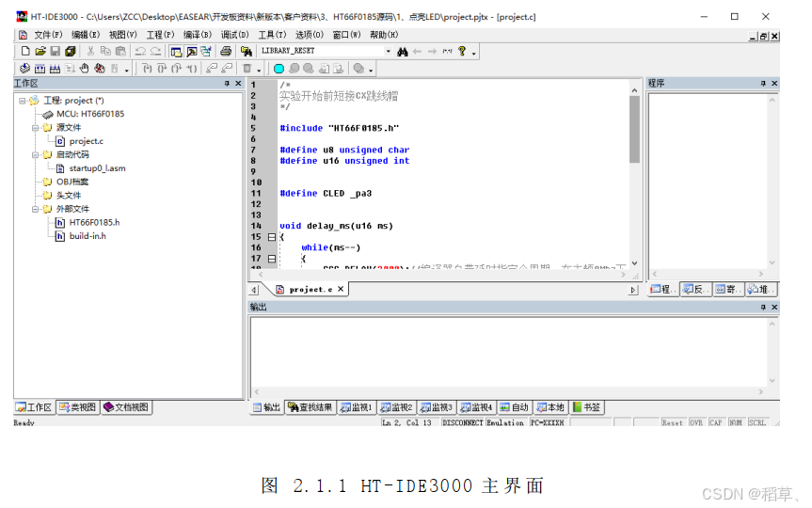The image size is (812, 508).
Task: Click the build project icon
Action: [x=40, y=69]
